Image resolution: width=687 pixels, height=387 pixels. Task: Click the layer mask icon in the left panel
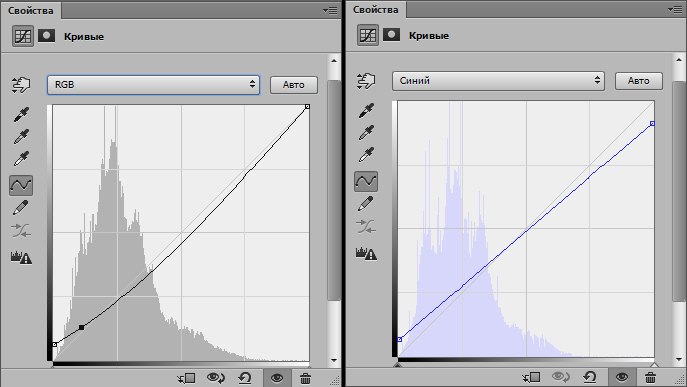[46, 35]
